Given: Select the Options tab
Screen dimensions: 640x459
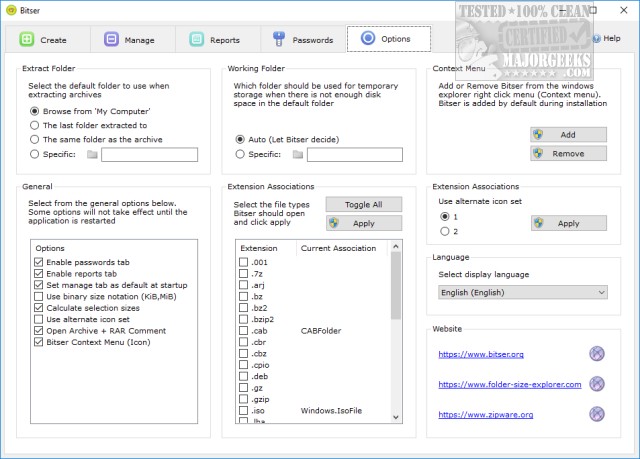Looking at the screenshot, I should tap(389, 39).
